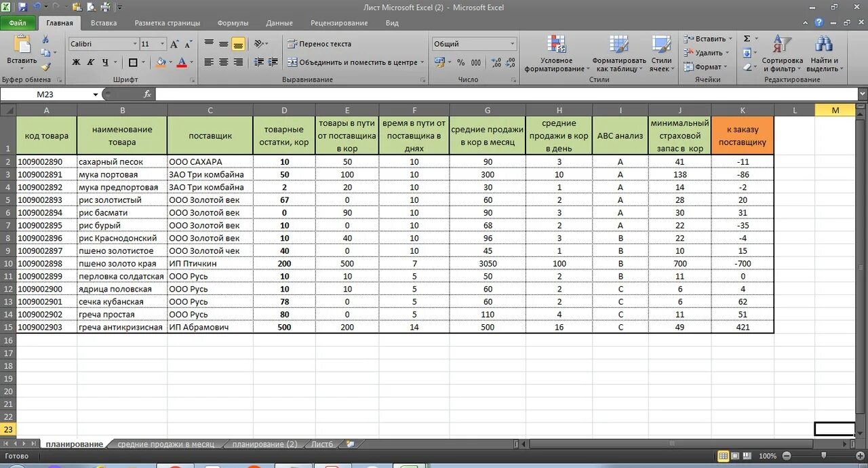Click Удалить cells button
Viewport: 868px width, 468px height.
[x=707, y=53]
